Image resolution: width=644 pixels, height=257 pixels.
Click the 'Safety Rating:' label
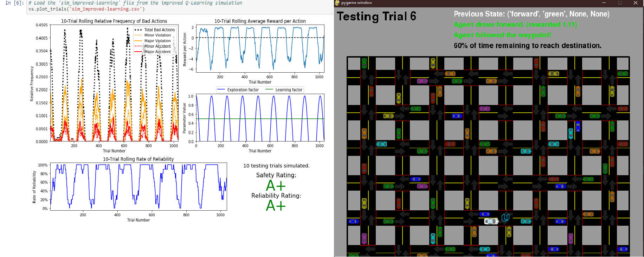pyautogui.click(x=276, y=175)
